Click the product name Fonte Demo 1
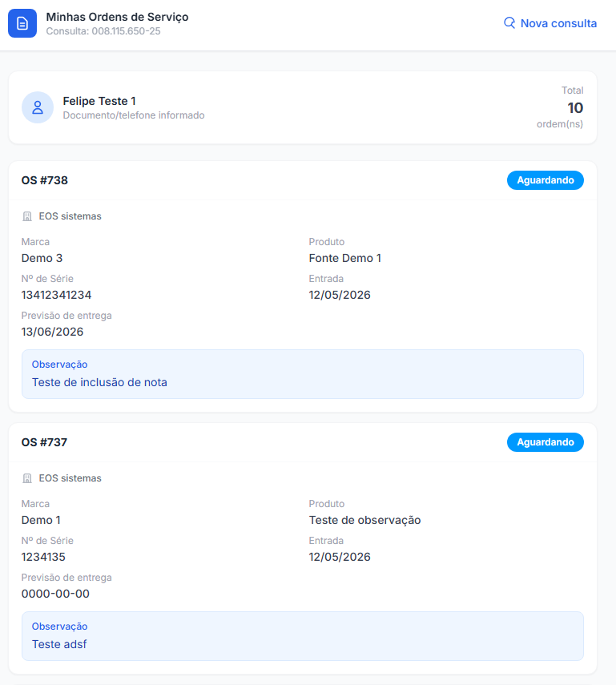Image resolution: width=616 pixels, height=685 pixels. click(344, 258)
